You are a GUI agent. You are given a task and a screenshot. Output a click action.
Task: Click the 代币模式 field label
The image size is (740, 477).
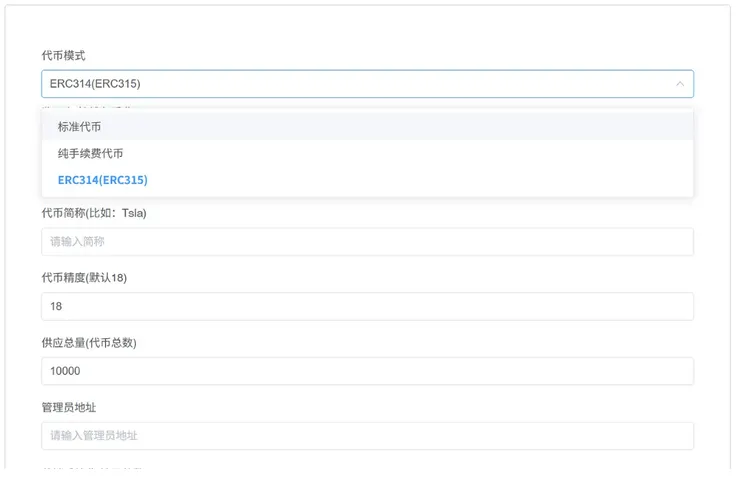pyautogui.click(x=63, y=56)
